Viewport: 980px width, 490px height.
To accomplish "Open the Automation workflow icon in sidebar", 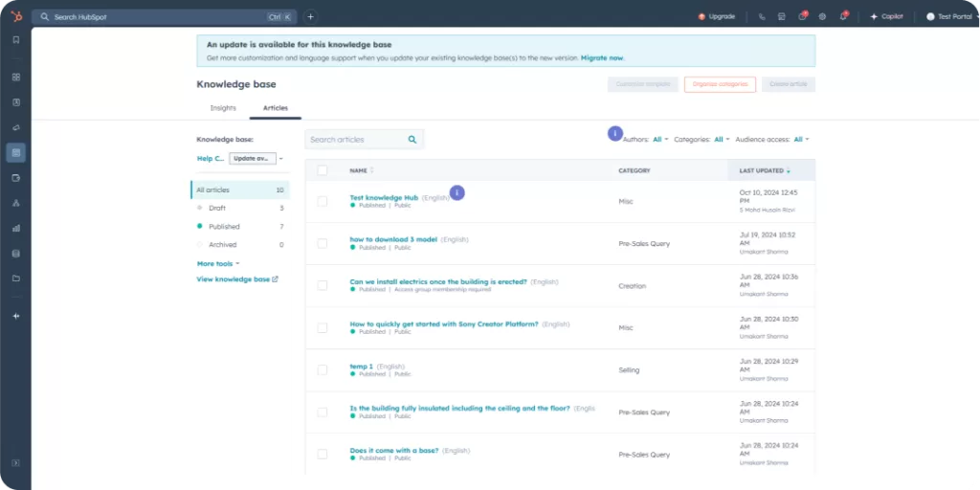I will click(16, 203).
